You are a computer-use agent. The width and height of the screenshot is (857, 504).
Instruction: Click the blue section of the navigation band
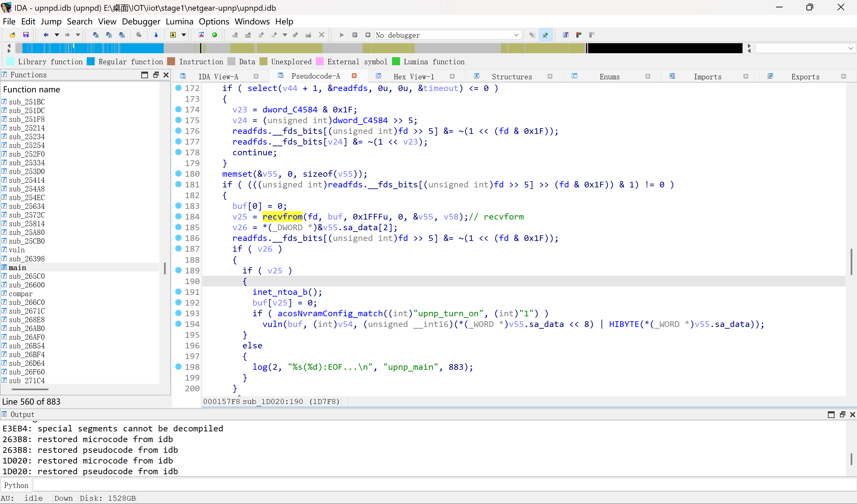click(93, 48)
